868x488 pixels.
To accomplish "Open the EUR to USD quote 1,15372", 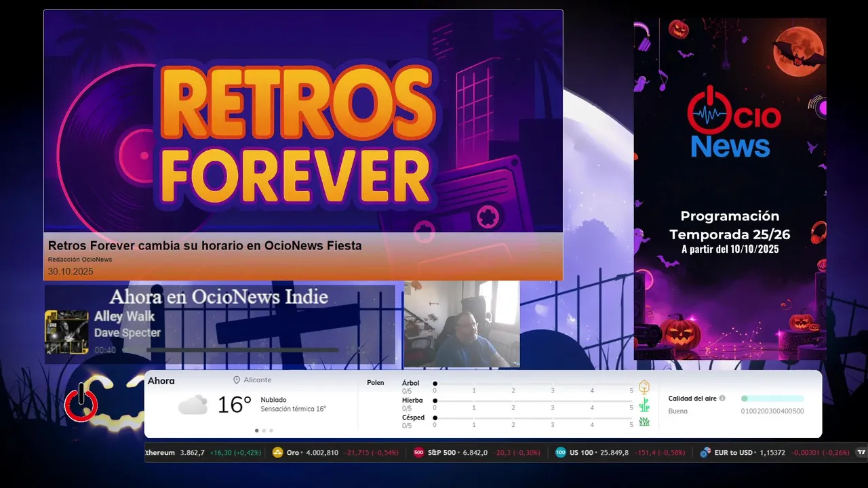I will (x=772, y=453).
